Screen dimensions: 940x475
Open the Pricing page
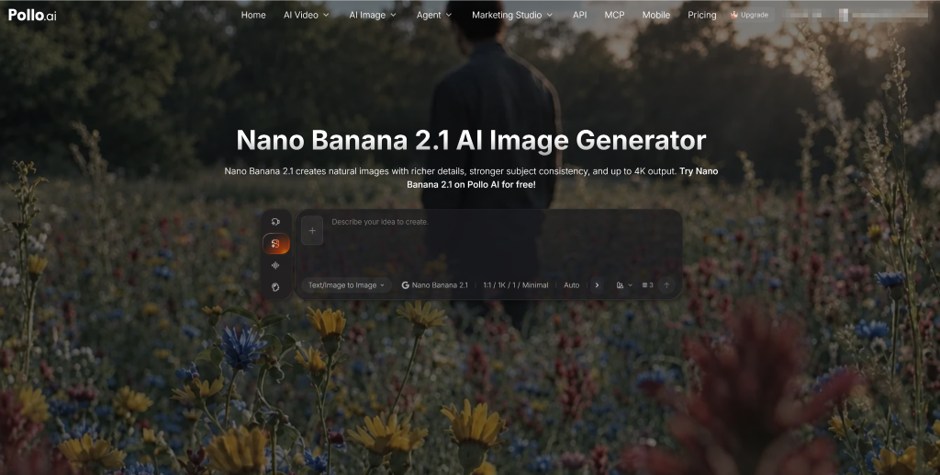click(x=702, y=15)
